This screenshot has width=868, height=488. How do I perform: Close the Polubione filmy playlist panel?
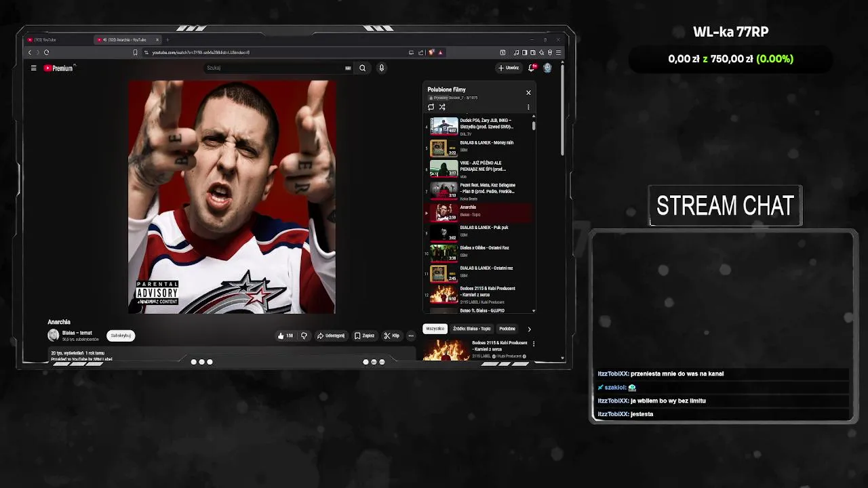tap(528, 92)
